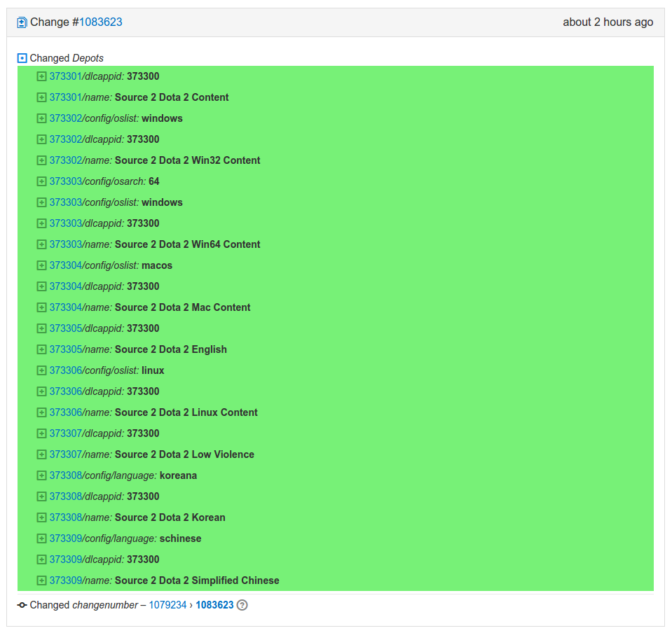The image size is (672, 633).
Task: Click the 'about 2 hours ago' timestamp
Action: click(x=608, y=22)
